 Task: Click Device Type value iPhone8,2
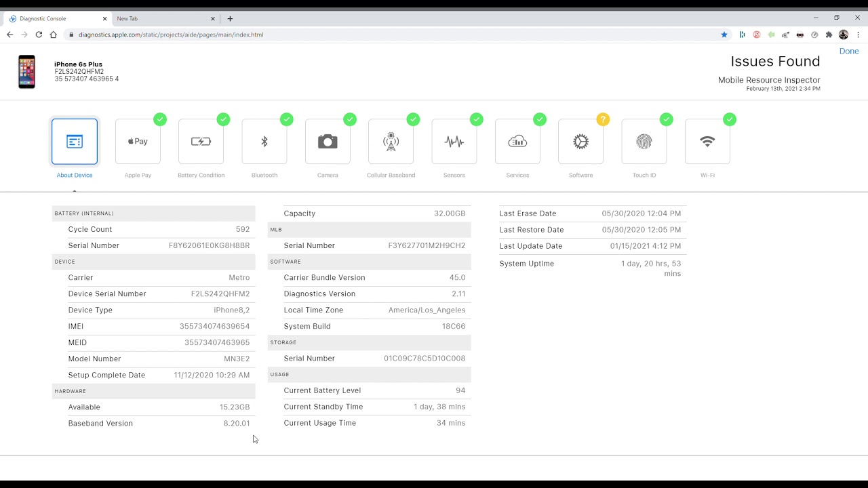[232, 310]
